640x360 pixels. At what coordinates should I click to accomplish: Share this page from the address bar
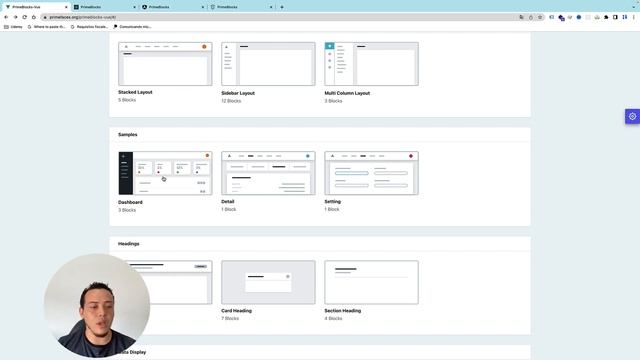[x=531, y=17]
